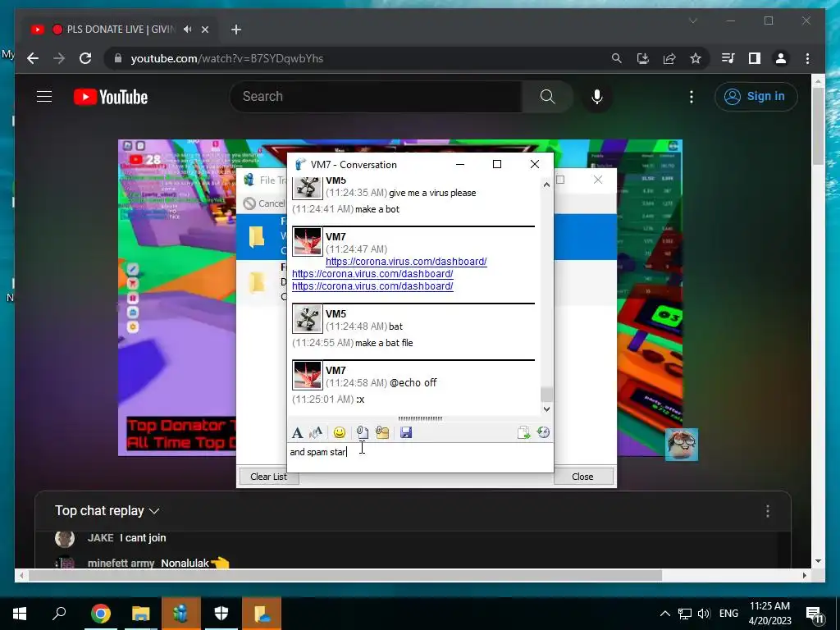Select second file transfer folder row

pyautogui.click(x=262, y=282)
